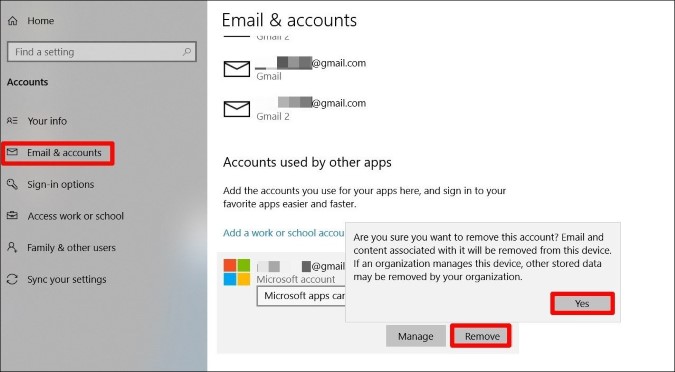Click the Family & other users person icon
The width and height of the screenshot is (675, 372).
click(x=12, y=247)
